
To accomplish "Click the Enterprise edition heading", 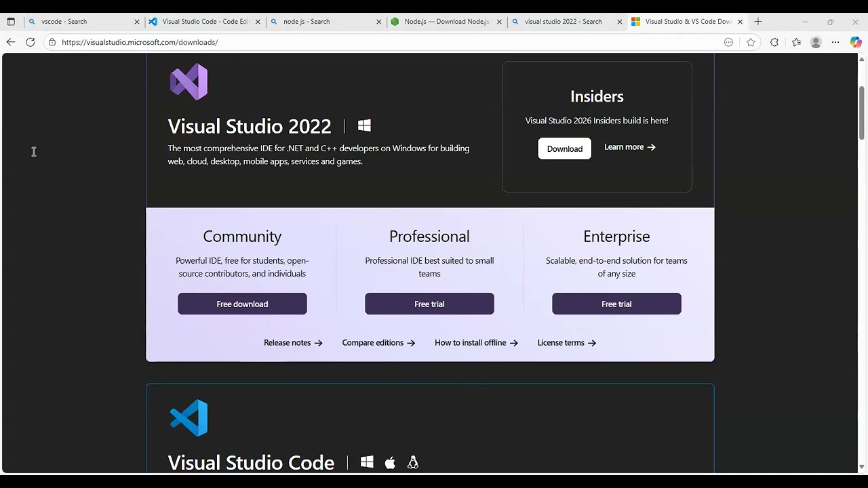I will click(x=616, y=237).
